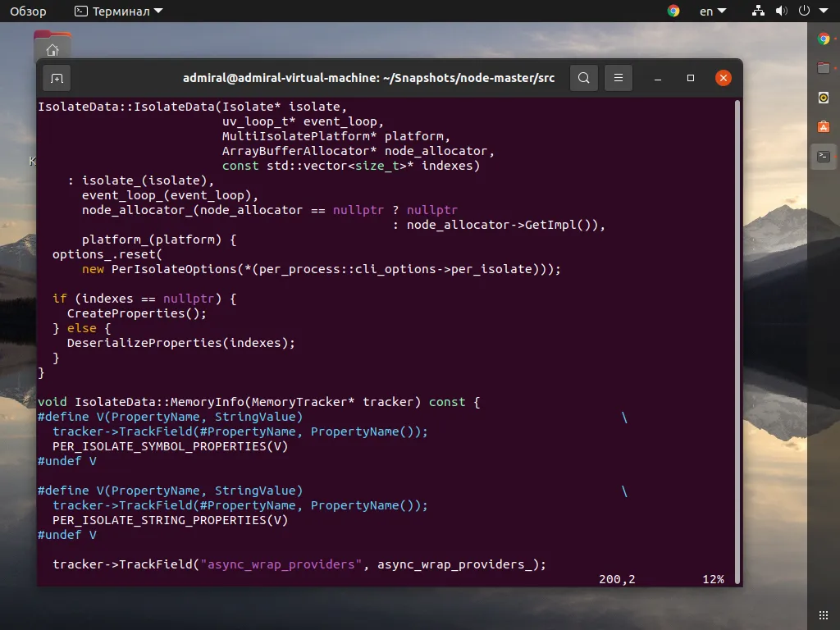Click 'ArrayBufferAllocator* node_allocator,' line
Image resolution: width=840 pixels, height=630 pixels.
click(358, 151)
